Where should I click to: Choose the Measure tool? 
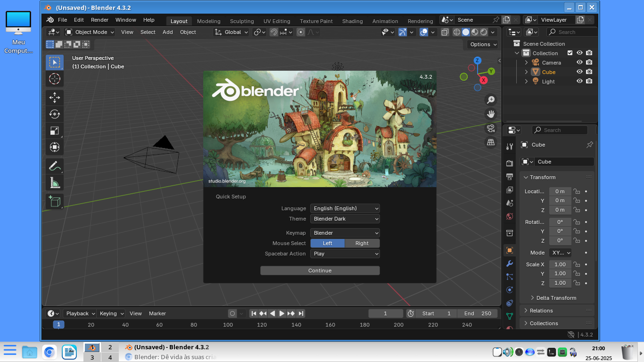coord(55,182)
